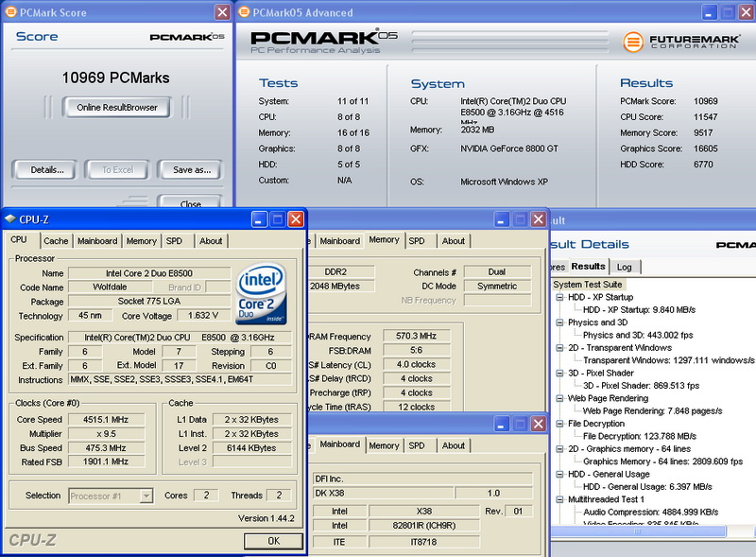This screenshot has height=557, width=756.
Task: Select 'Physics and 3D: 443.002 fps' row
Action: tap(638, 335)
